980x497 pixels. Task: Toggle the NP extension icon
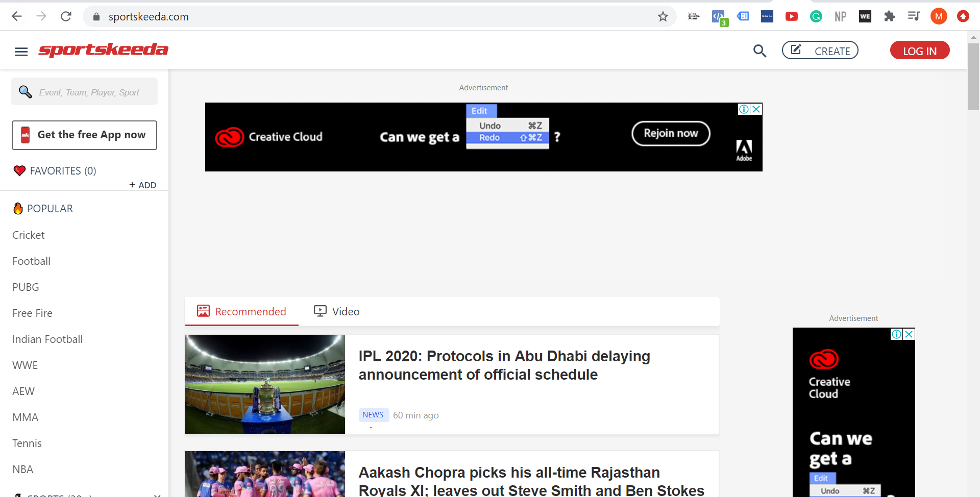click(x=840, y=16)
